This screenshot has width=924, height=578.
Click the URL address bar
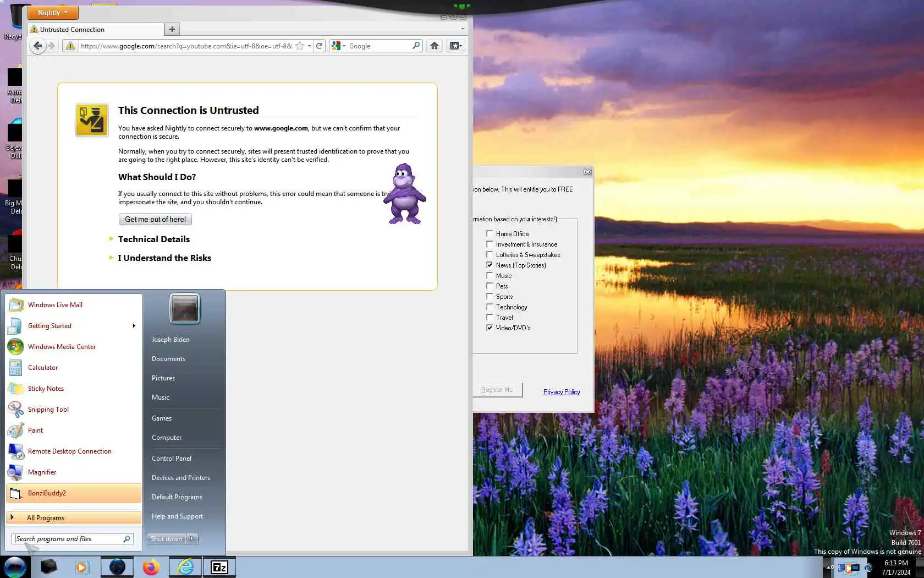pyautogui.click(x=186, y=46)
